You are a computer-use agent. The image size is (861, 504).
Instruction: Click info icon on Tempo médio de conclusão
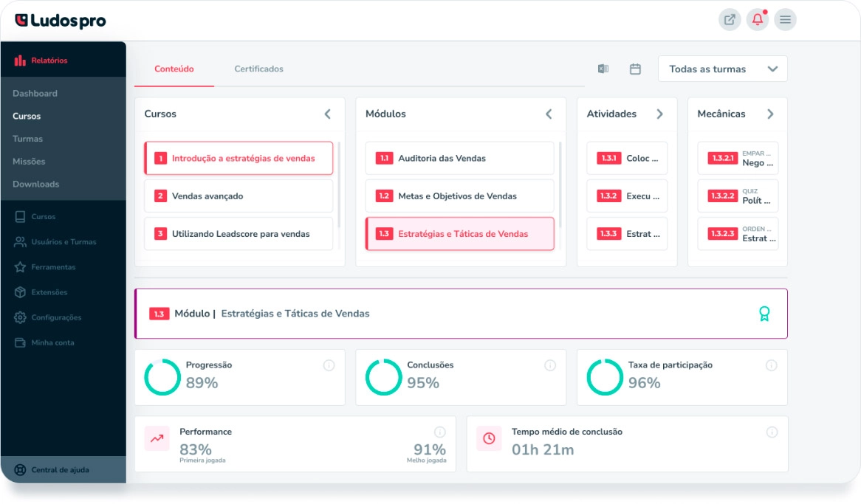[x=772, y=432]
